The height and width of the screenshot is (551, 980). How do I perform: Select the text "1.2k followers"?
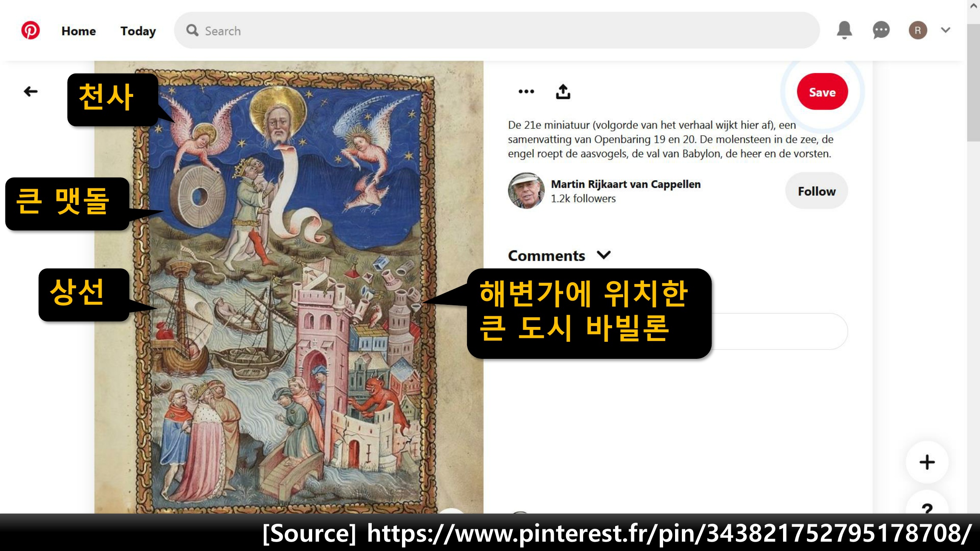click(x=583, y=199)
